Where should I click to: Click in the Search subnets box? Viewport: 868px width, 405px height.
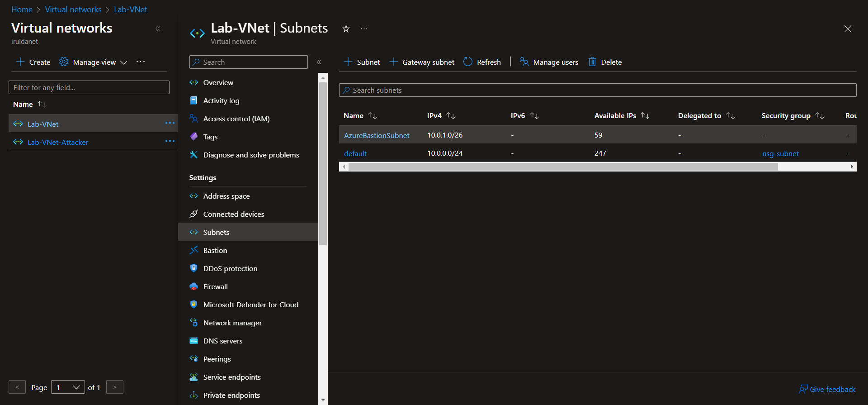[x=598, y=90]
